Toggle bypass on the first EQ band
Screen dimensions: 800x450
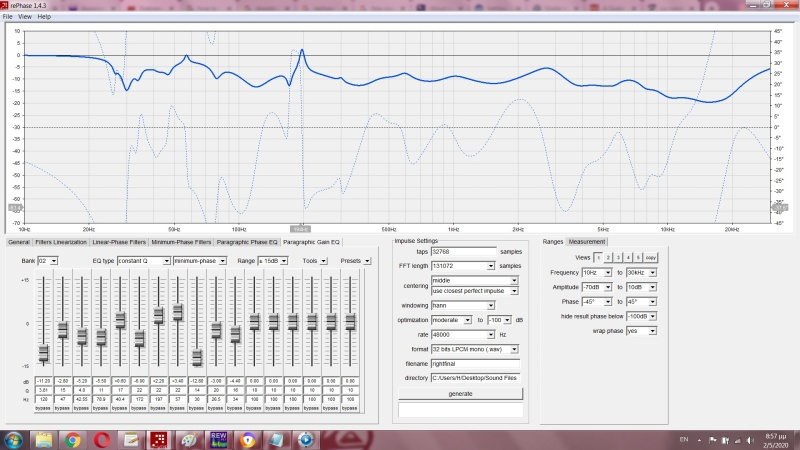point(43,409)
